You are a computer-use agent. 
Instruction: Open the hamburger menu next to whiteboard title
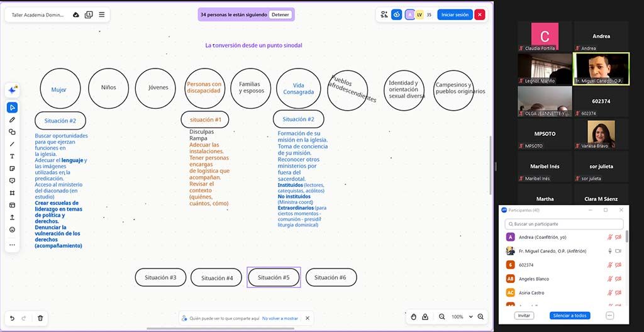coord(101,15)
